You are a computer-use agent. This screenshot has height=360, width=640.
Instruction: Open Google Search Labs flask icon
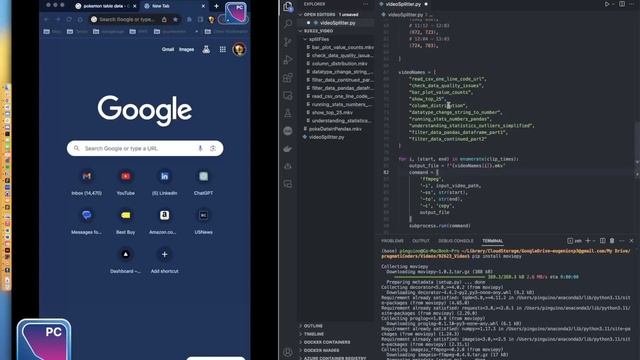(206, 49)
